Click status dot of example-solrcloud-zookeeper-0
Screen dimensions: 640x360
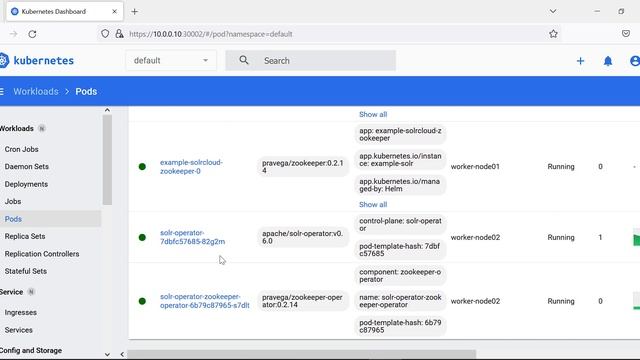[142, 167]
